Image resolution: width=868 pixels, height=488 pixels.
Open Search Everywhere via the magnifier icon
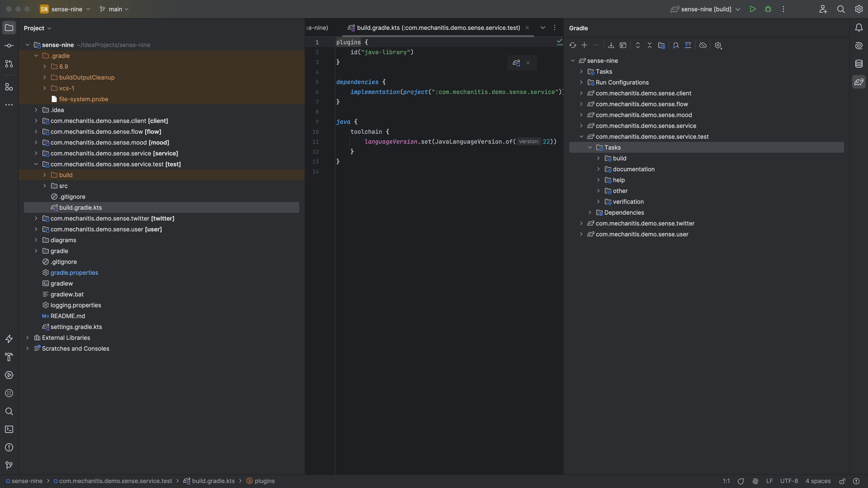click(x=841, y=9)
